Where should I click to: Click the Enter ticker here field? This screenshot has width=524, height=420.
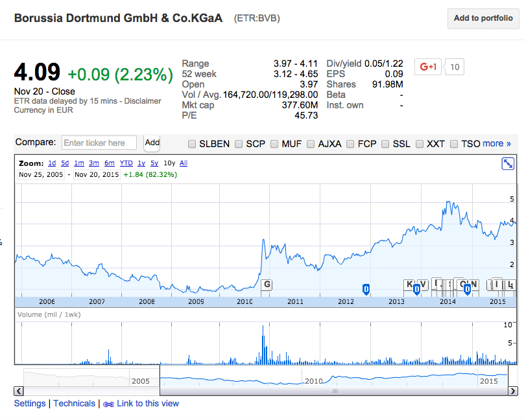click(99, 143)
